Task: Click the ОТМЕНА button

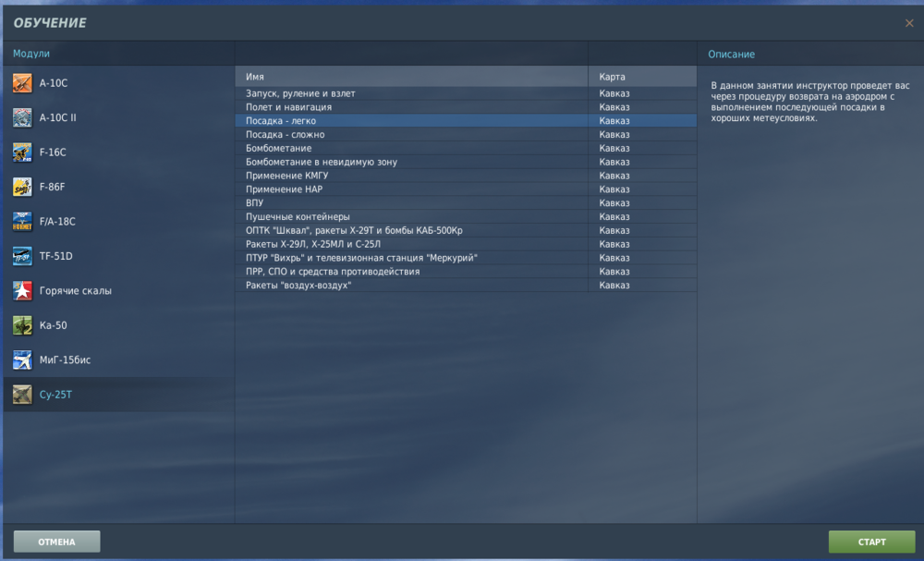Action: pyautogui.click(x=56, y=542)
